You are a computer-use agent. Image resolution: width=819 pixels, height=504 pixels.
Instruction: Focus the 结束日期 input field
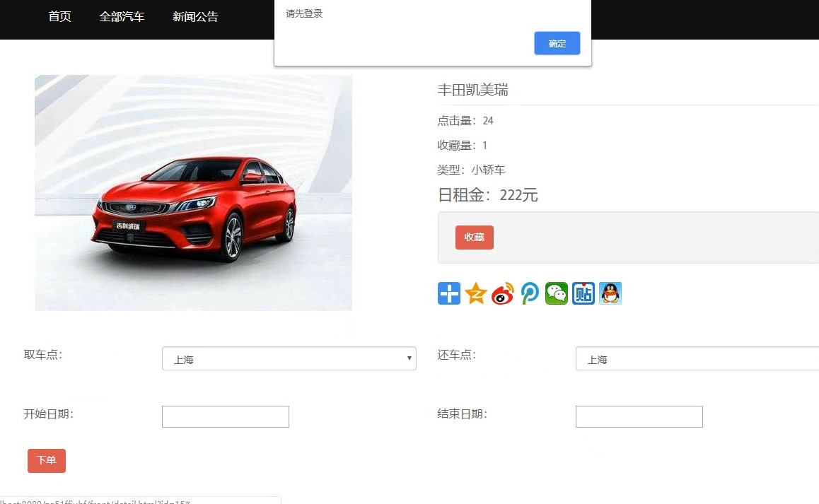click(639, 417)
